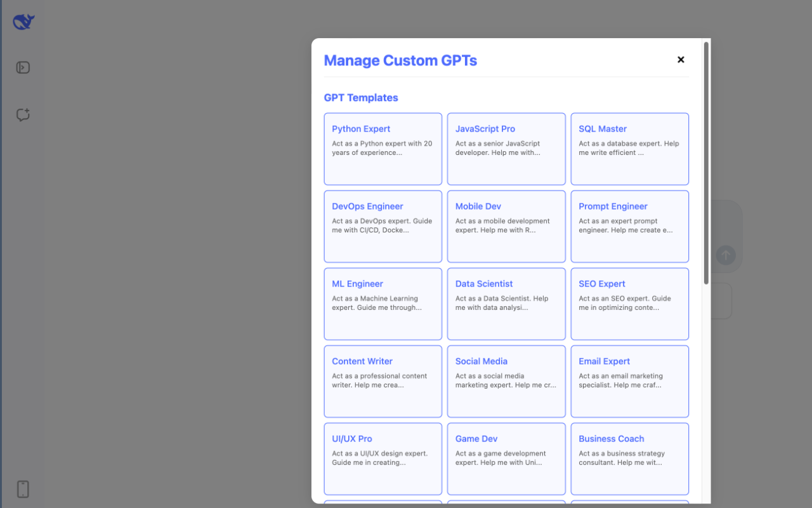
Task: Select the UI/UX Pro design template
Action: (x=383, y=458)
